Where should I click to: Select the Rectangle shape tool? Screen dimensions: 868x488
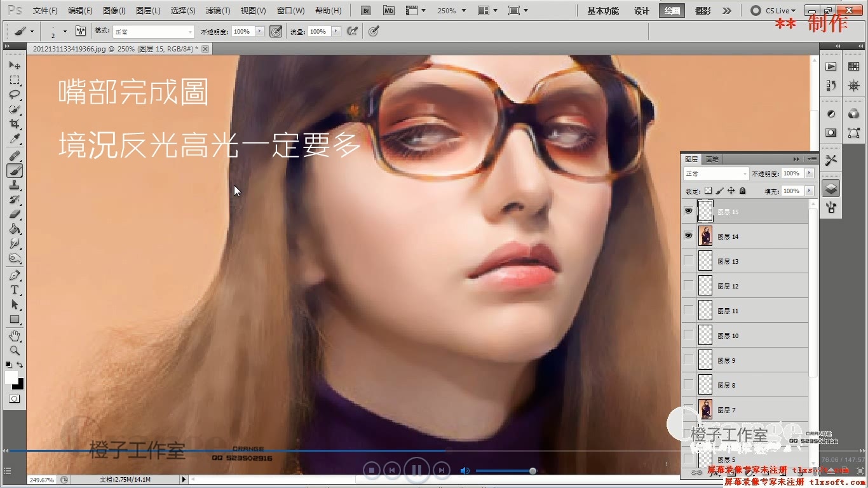(15, 319)
